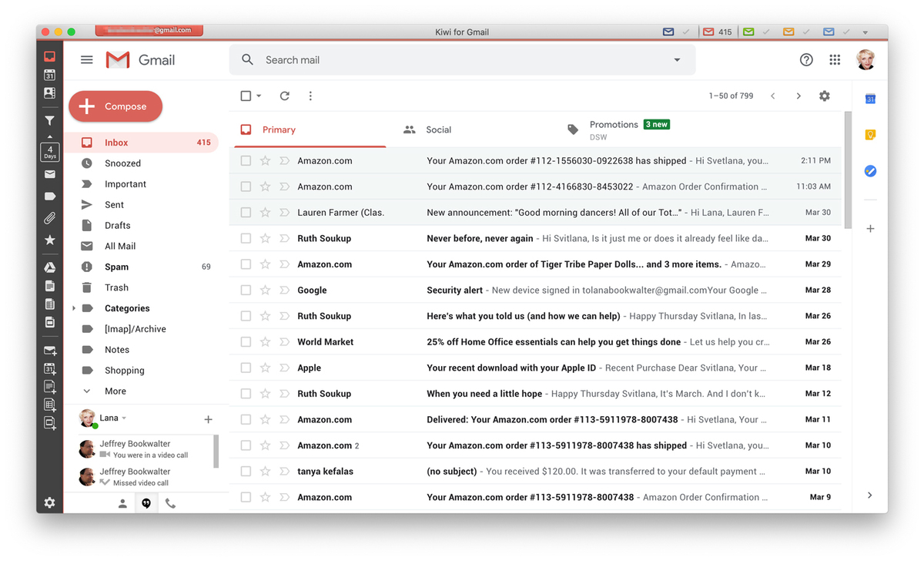Open the Google account avatar

(866, 59)
